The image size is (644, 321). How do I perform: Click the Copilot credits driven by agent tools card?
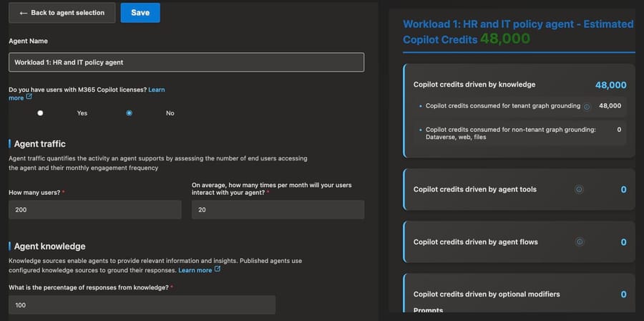point(519,189)
